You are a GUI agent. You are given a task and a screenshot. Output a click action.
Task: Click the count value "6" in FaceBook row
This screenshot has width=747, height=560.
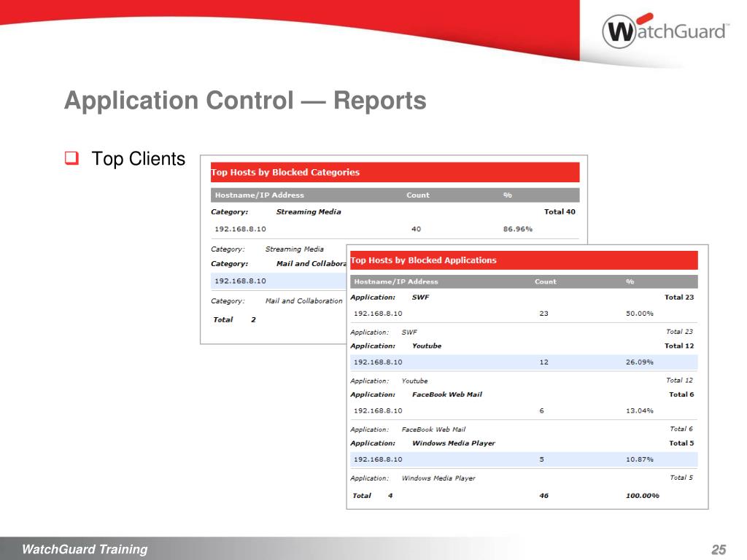click(x=542, y=411)
